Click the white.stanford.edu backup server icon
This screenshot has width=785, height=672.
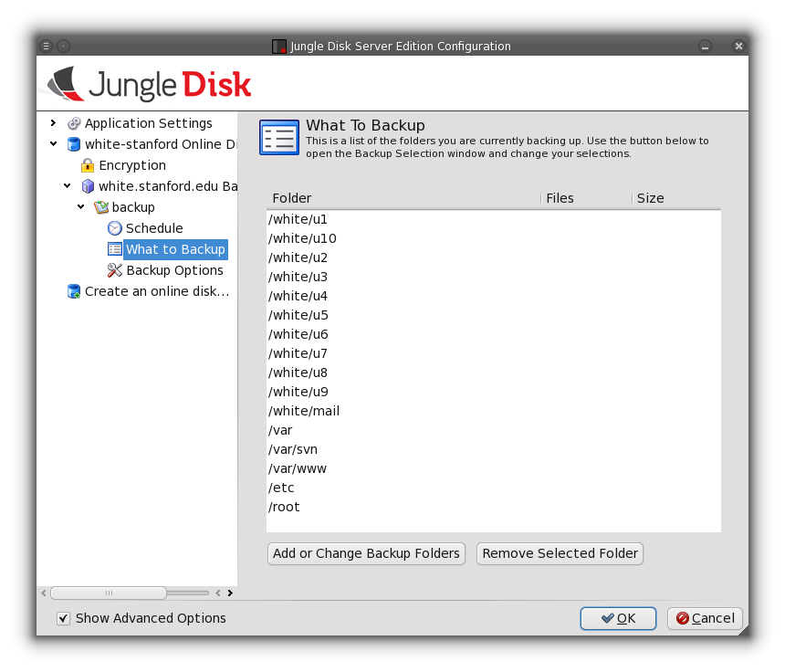pos(88,186)
